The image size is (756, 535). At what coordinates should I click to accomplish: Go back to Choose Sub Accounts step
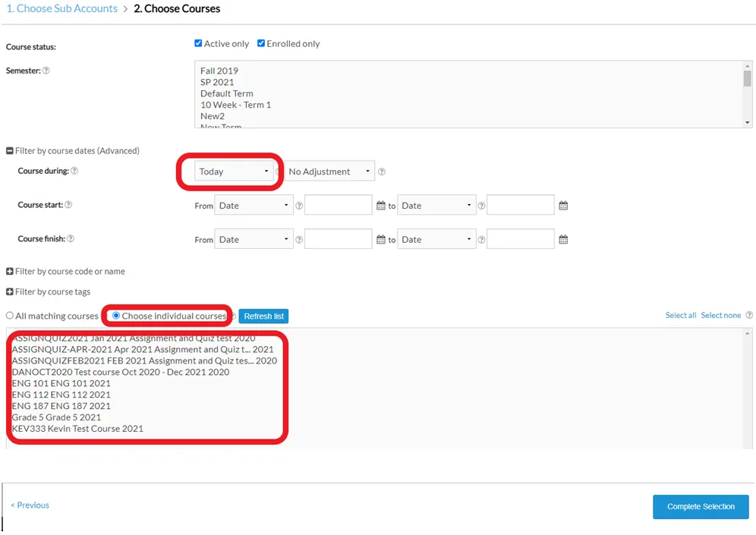pos(62,8)
